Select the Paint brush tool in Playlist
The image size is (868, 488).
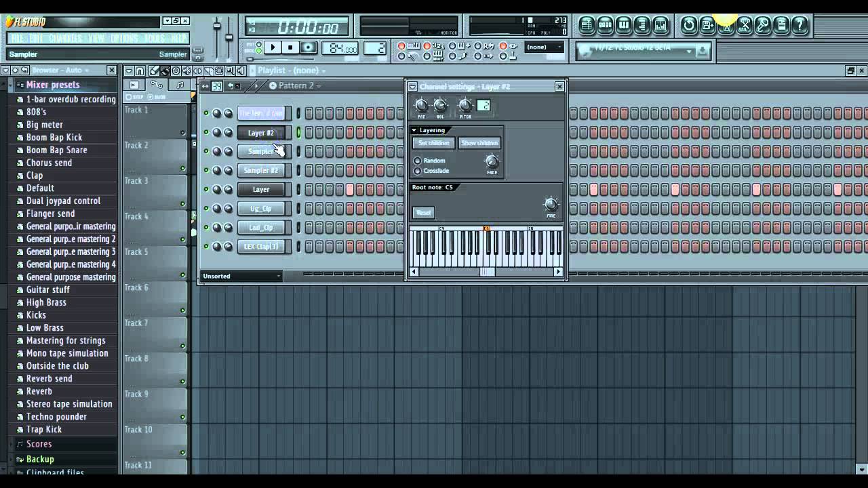[165, 70]
